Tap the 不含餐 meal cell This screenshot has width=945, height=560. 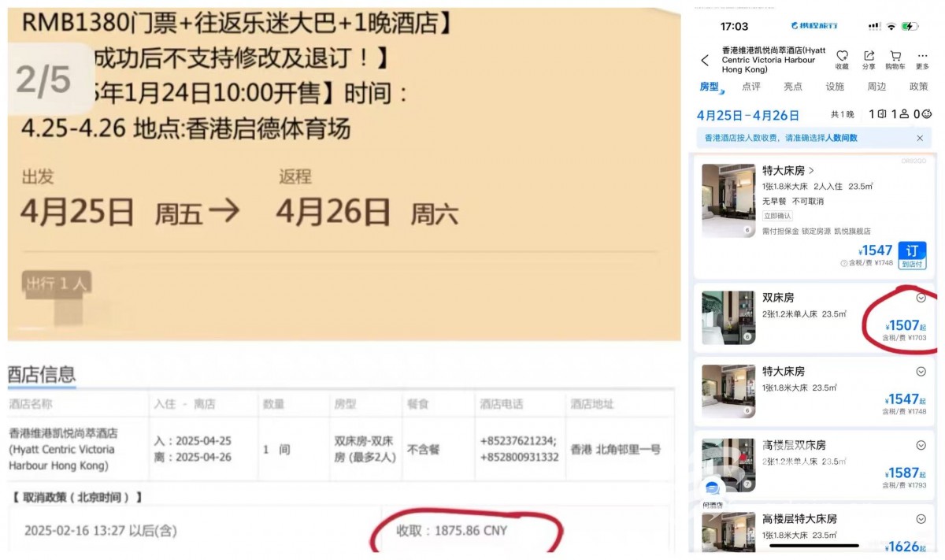(423, 449)
